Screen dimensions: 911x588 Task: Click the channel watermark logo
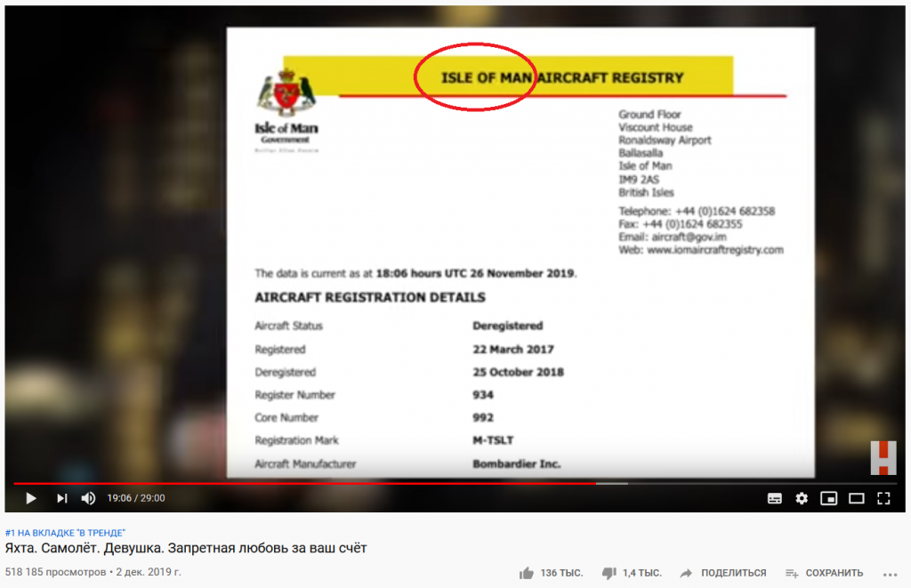[x=883, y=458]
